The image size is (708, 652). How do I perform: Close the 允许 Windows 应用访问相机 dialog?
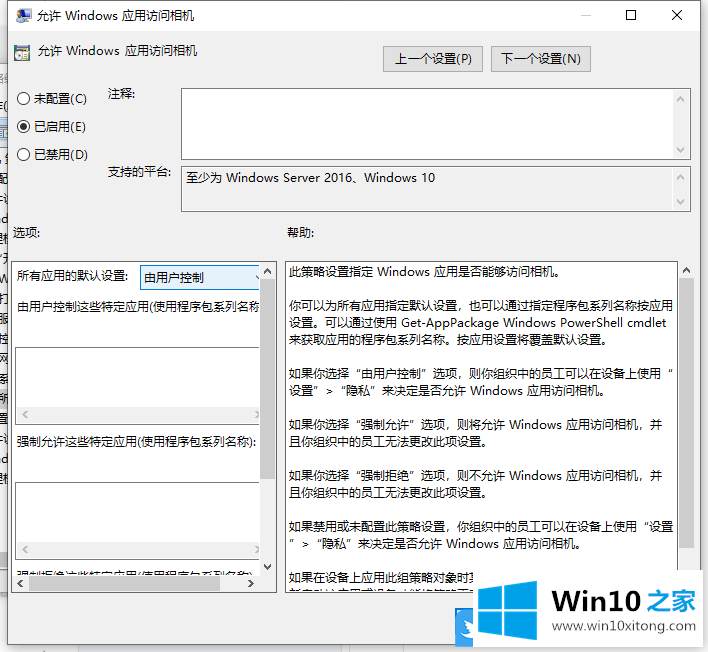click(676, 15)
